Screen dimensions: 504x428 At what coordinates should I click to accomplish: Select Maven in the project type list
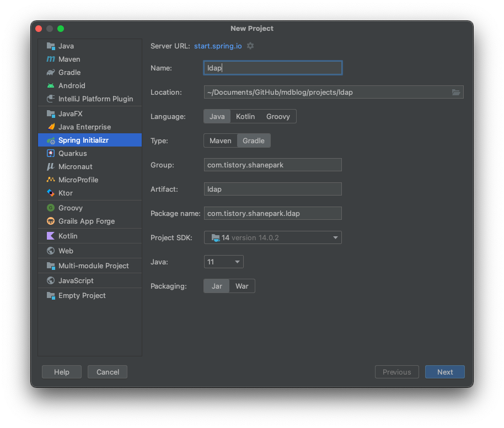coord(90,59)
